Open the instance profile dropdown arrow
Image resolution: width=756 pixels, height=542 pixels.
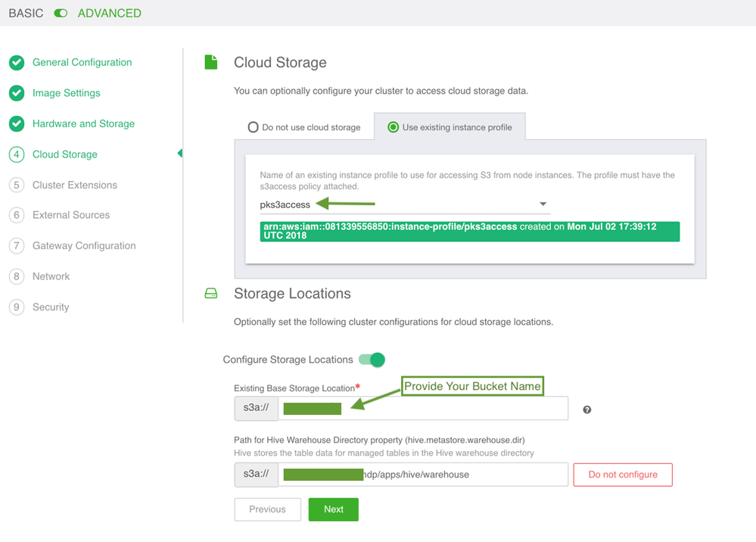point(543,204)
